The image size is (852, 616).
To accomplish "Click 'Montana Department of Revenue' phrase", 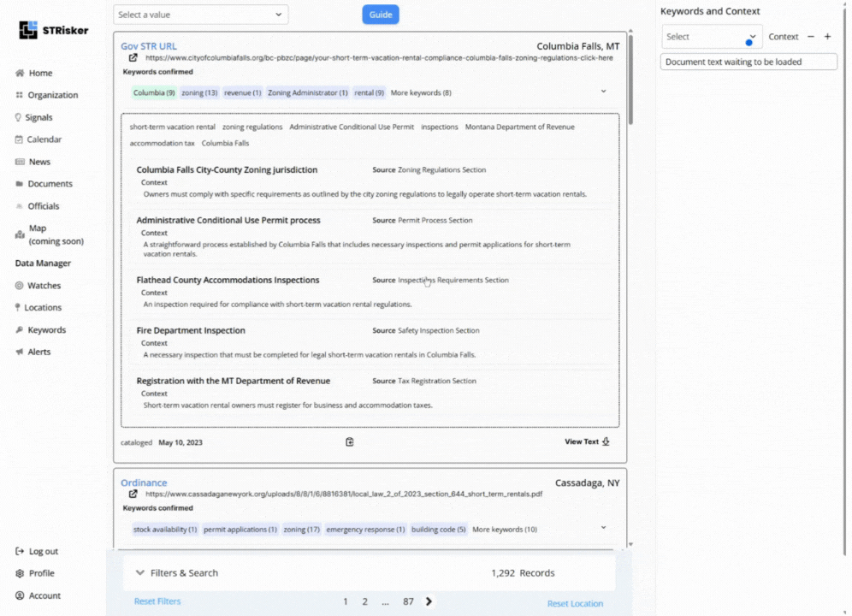I will click(x=519, y=127).
